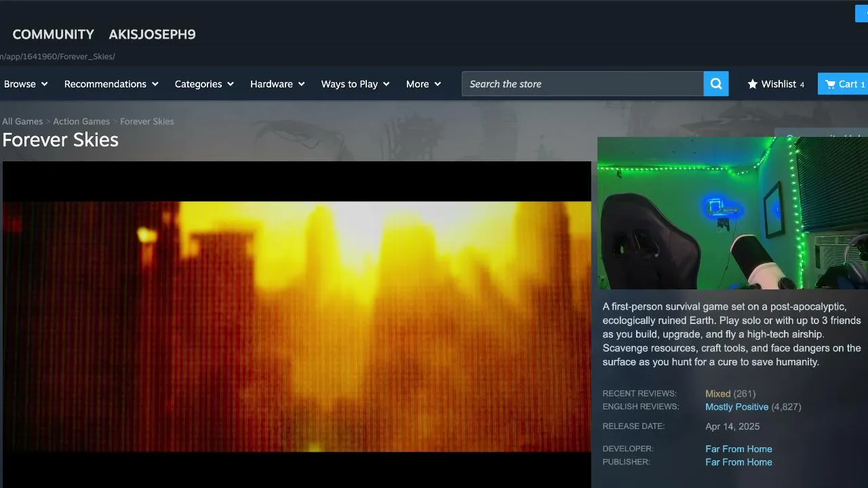Click inside the Search the store field
Screen dimensions: 868x488
click(x=583, y=84)
